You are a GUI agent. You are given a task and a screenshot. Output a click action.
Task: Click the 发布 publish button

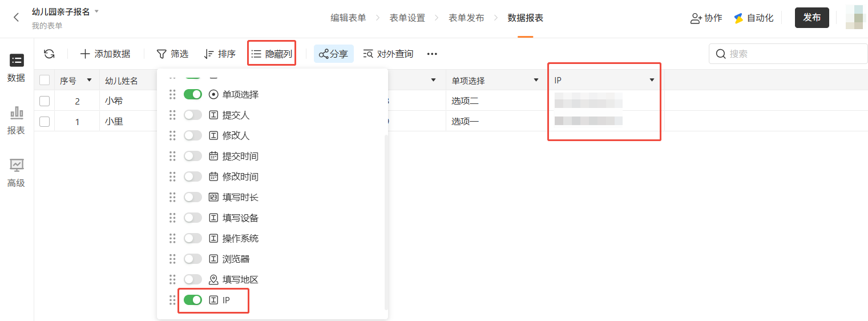pyautogui.click(x=812, y=18)
